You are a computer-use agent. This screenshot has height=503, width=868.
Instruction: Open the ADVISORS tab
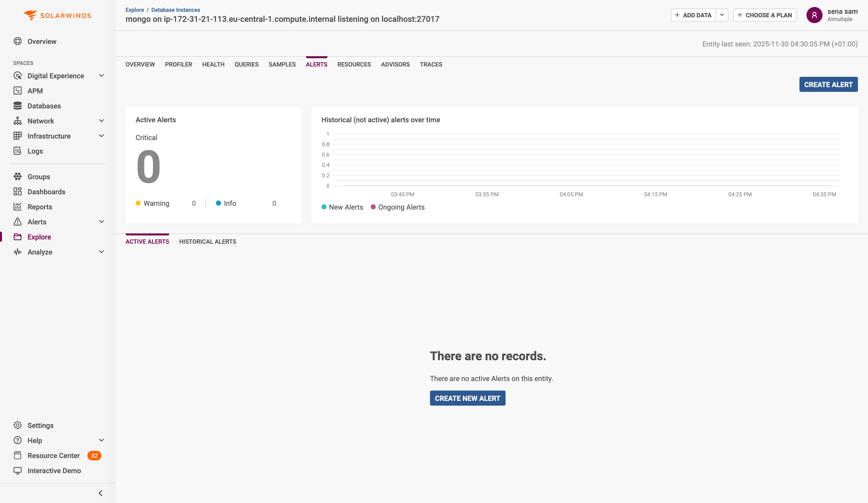click(395, 65)
